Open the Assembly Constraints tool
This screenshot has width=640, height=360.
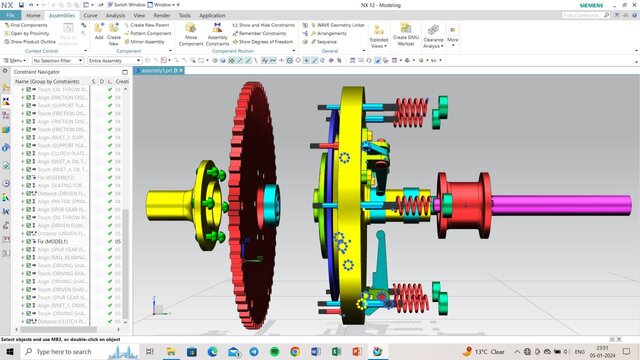tap(218, 33)
